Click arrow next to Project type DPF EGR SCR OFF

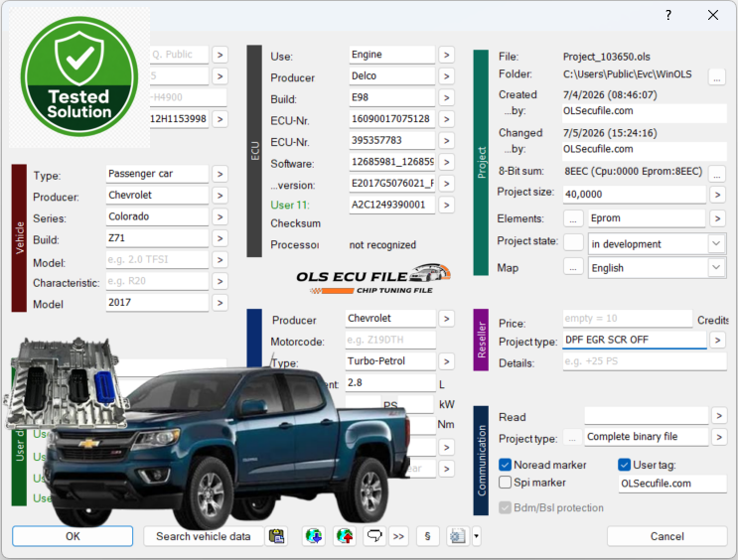[717, 340]
